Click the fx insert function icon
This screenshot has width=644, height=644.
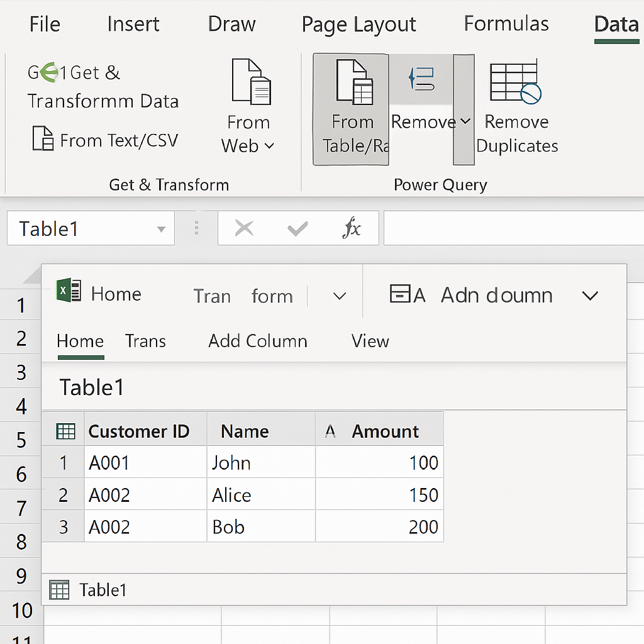351,228
